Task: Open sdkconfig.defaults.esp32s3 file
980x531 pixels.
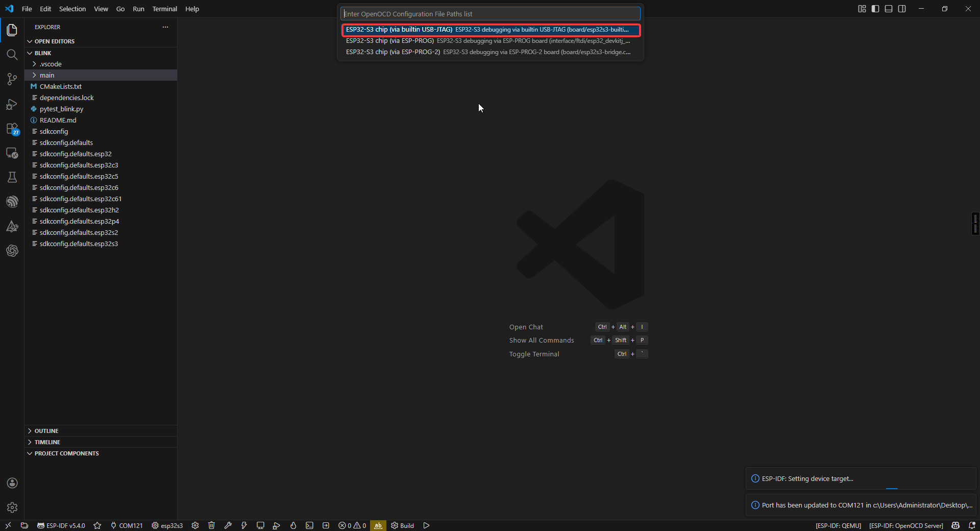Action: [x=101, y=244]
